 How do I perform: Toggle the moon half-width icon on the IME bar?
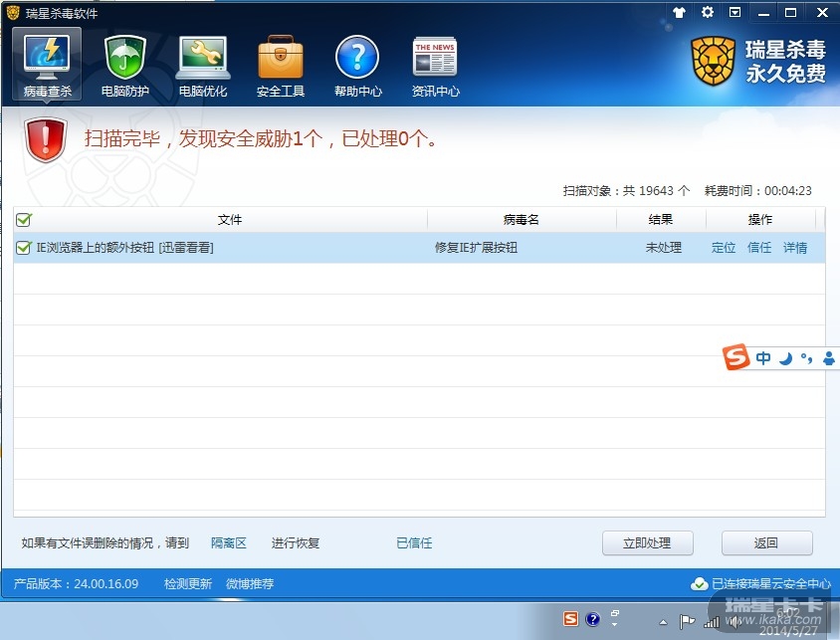point(785,358)
